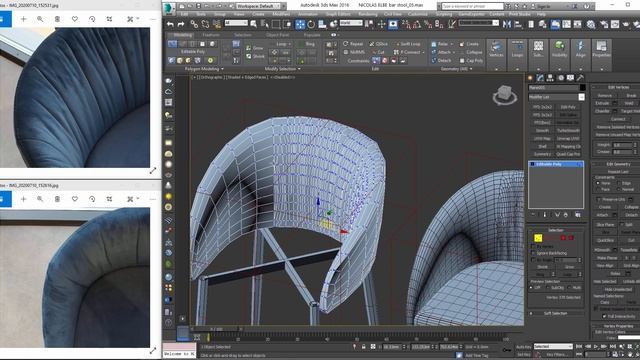Open the selection filter All dropdown
This screenshot has height=360, width=640.
236,23
